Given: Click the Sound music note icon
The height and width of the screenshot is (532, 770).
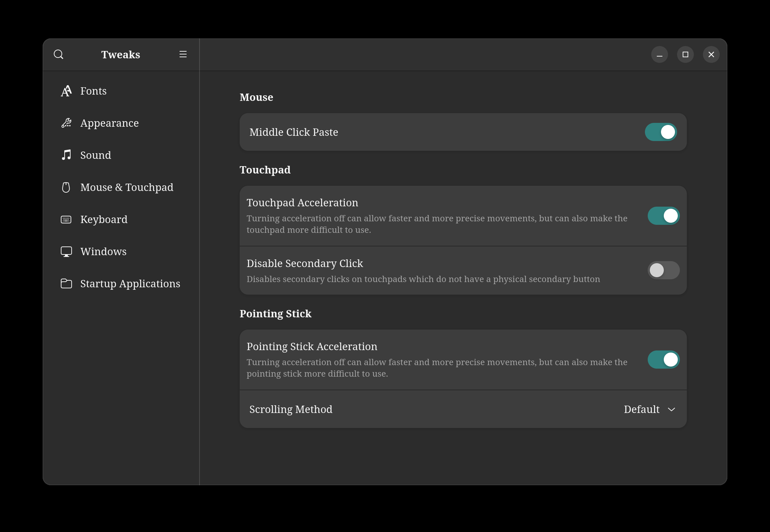Looking at the screenshot, I should click(66, 155).
